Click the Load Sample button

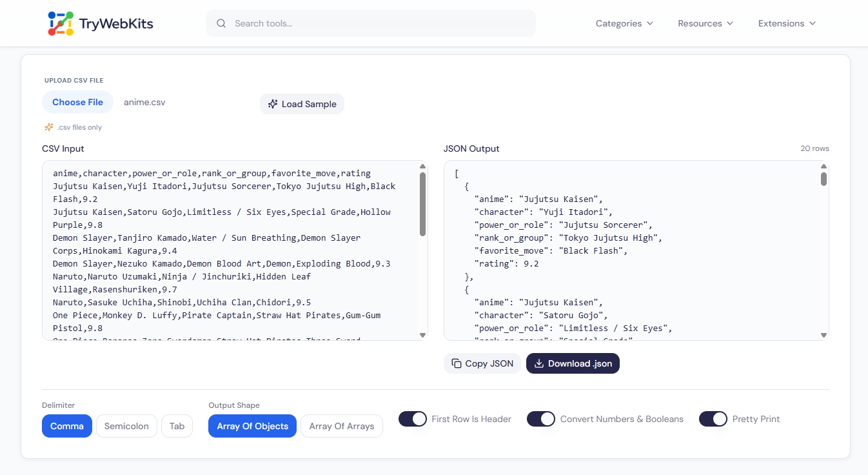[302, 104]
